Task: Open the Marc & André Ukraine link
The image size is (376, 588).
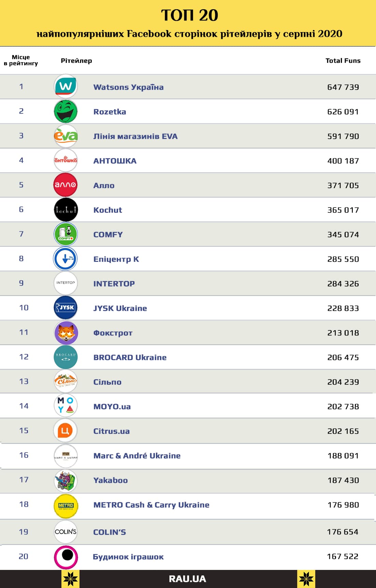Action: click(x=137, y=456)
